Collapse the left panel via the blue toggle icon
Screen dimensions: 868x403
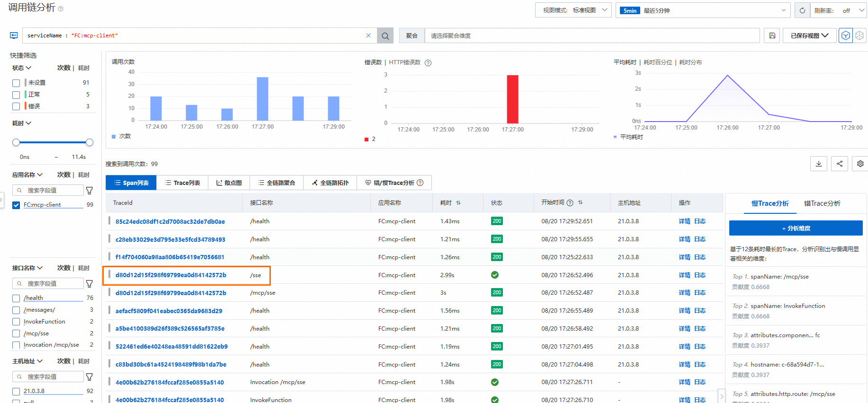[14, 35]
